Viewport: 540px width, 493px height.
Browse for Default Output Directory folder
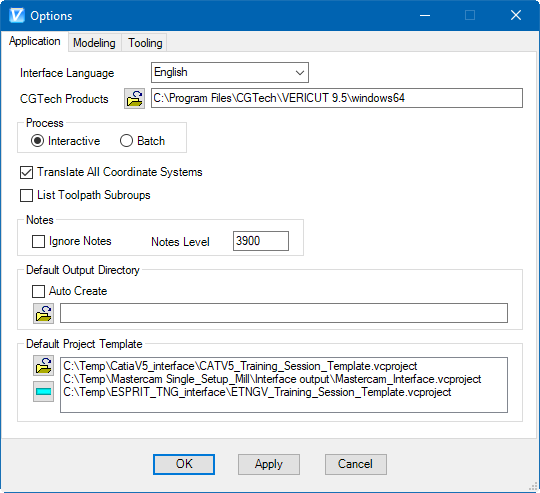[43, 313]
